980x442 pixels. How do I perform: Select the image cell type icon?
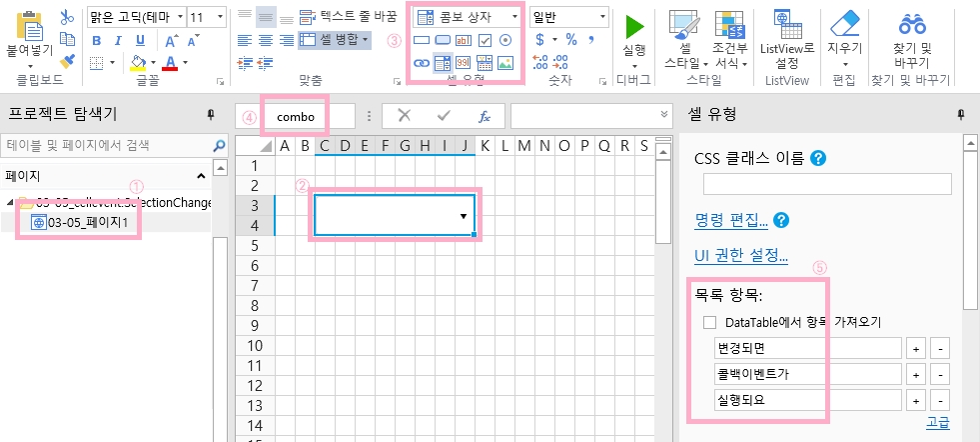[505, 63]
